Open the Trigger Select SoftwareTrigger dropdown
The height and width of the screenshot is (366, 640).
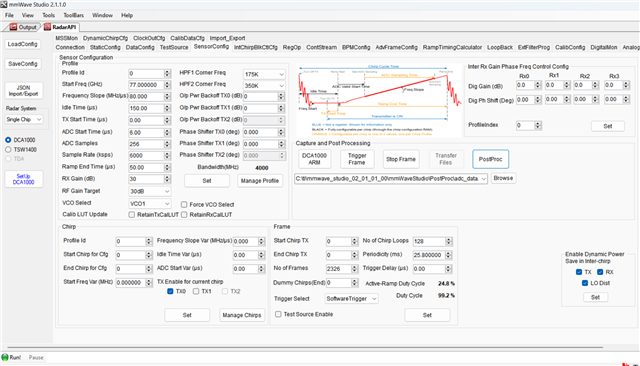tap(351, 299)
